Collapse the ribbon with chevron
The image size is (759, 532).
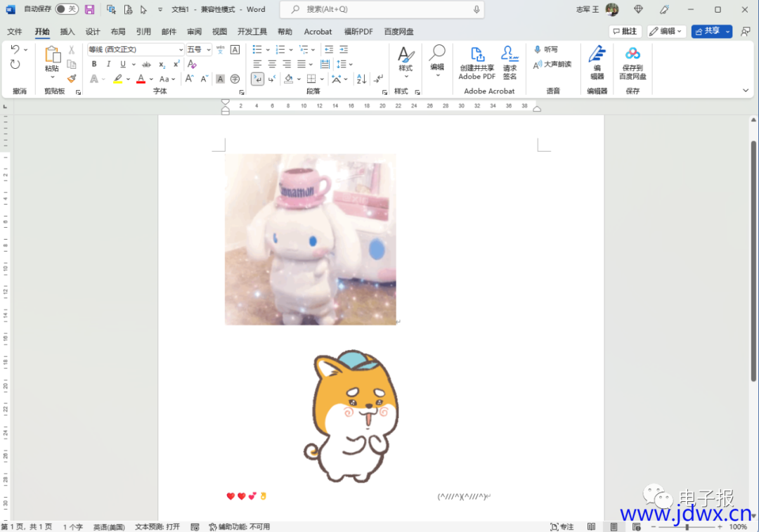746,91
